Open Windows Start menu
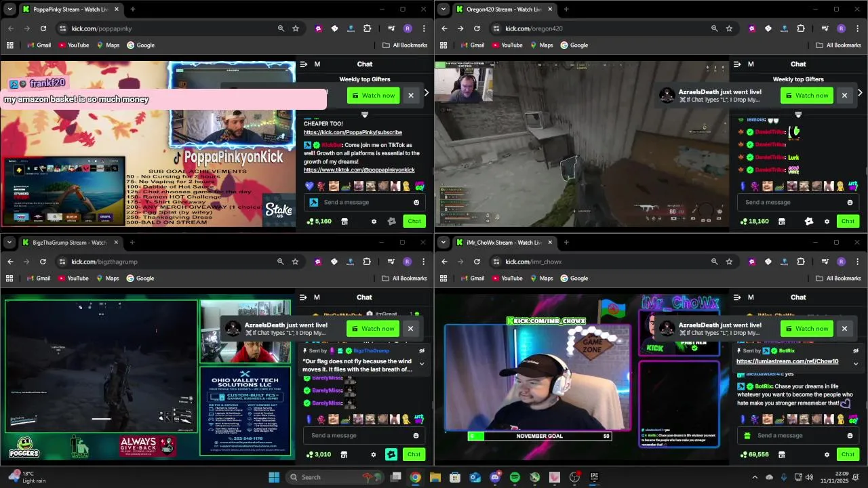The image size is (868, 488). tap(274, 477)
